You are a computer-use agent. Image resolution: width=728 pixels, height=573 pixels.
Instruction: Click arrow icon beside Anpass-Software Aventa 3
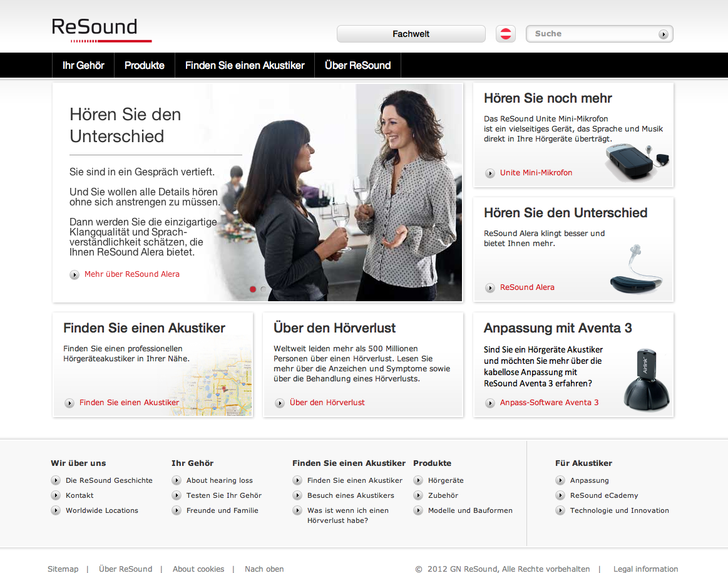point(490,403)
